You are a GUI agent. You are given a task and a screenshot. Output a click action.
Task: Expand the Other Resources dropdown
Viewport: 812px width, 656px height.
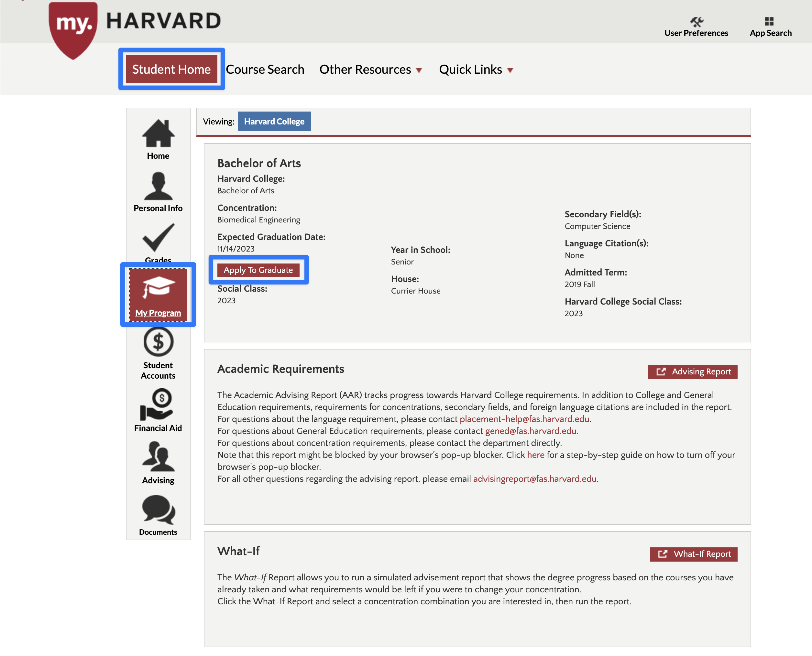(370, 70)
